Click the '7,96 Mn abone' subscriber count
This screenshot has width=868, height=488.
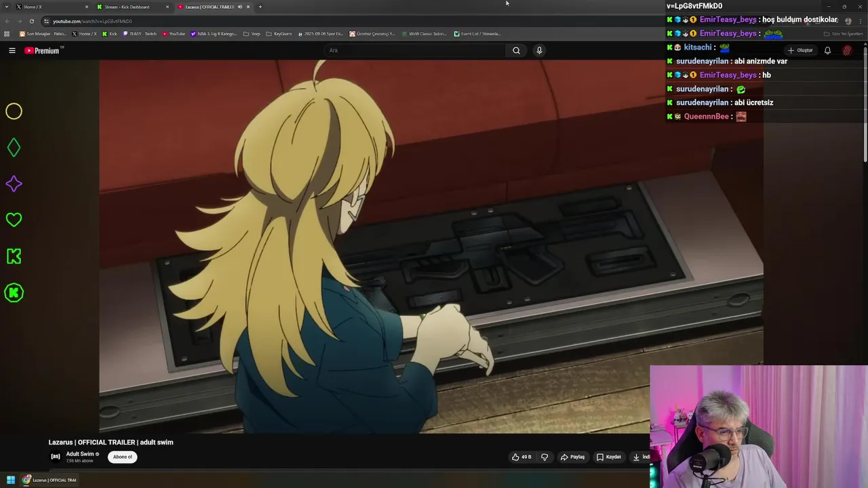(x=79, y=461)
